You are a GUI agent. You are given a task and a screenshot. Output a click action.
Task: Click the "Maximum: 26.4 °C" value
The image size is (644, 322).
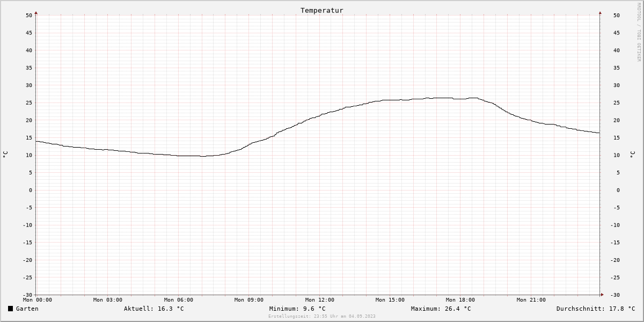tap(441, 309)
